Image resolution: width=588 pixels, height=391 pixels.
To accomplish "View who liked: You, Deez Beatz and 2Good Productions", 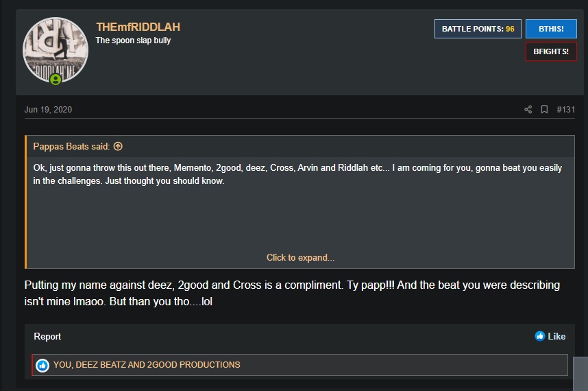I will pyautogui.click(x=147, y=365).
